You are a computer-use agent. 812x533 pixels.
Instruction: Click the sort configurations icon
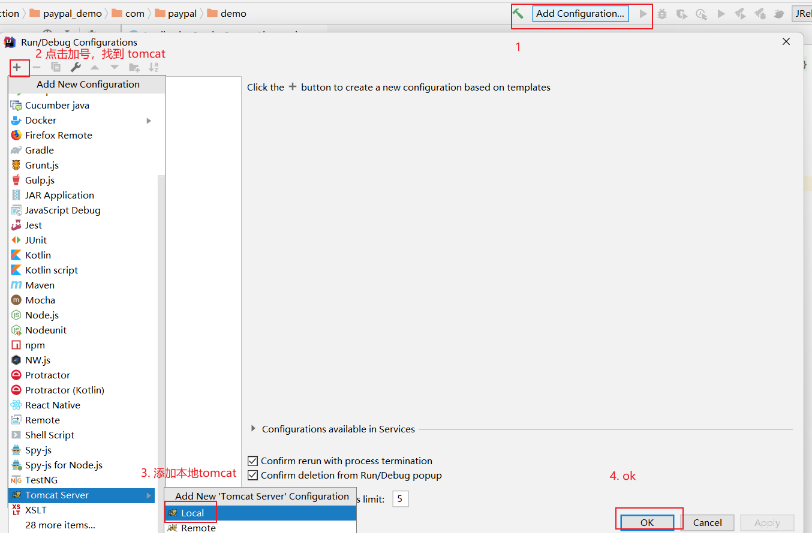[153, 67]
